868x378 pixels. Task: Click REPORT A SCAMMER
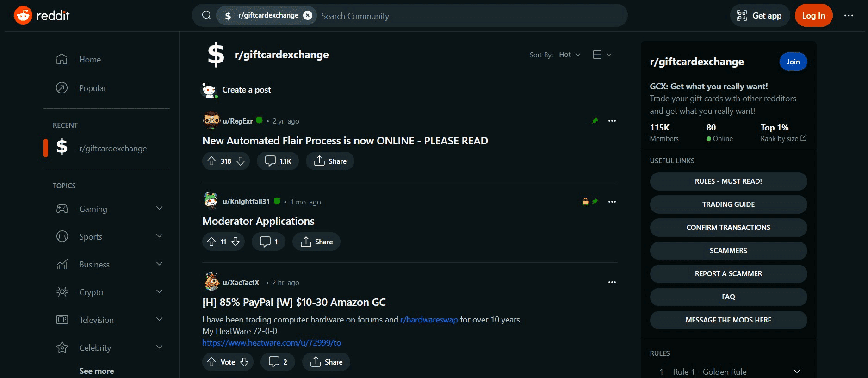(728, 274)
